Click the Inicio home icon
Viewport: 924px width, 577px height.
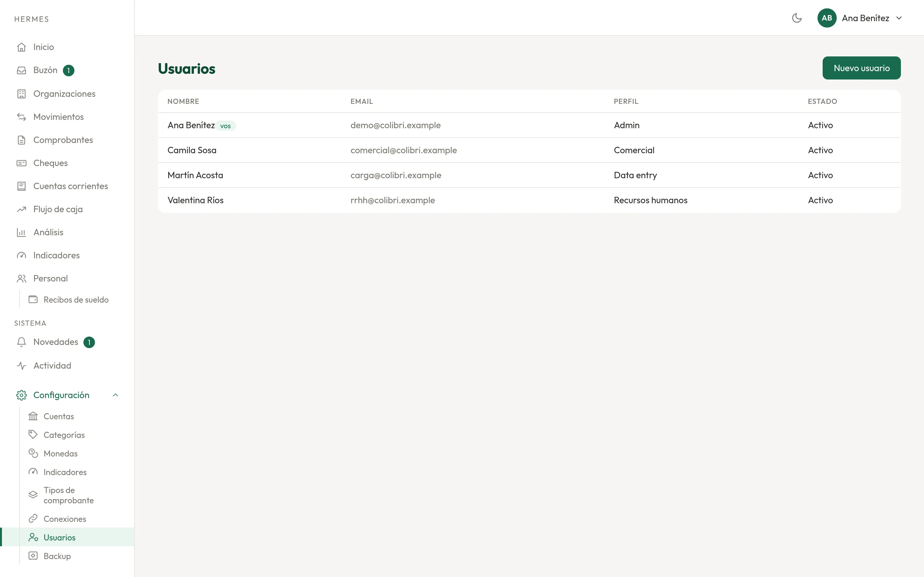tap(21, 47)
